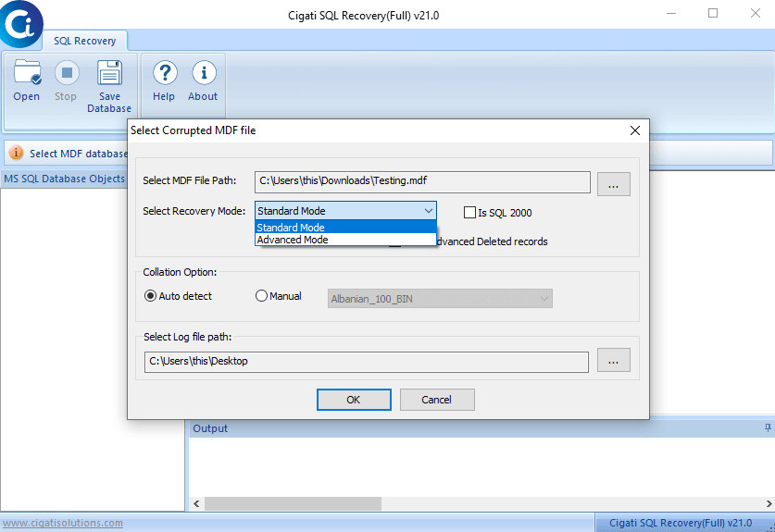775x532 pixels.
Task: Click the Select MDF database info text
Action: [x=79, y=154]
